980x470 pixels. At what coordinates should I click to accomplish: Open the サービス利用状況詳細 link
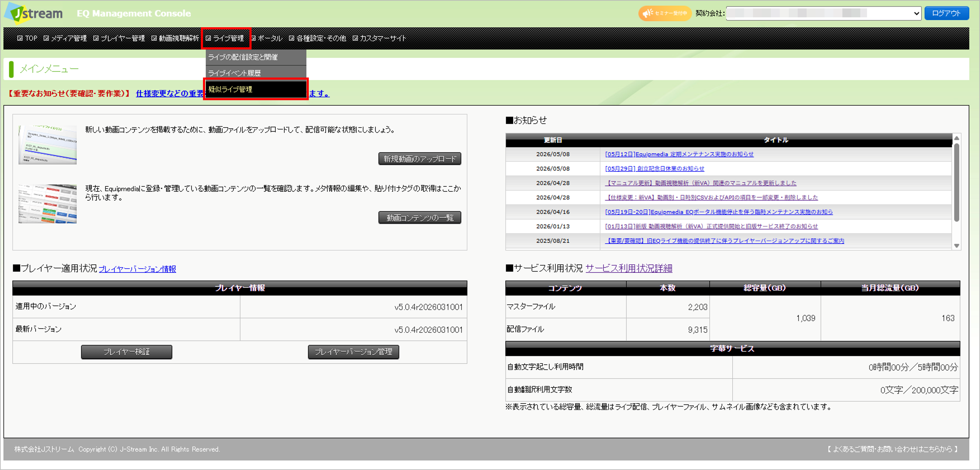(x=629, y=268)
